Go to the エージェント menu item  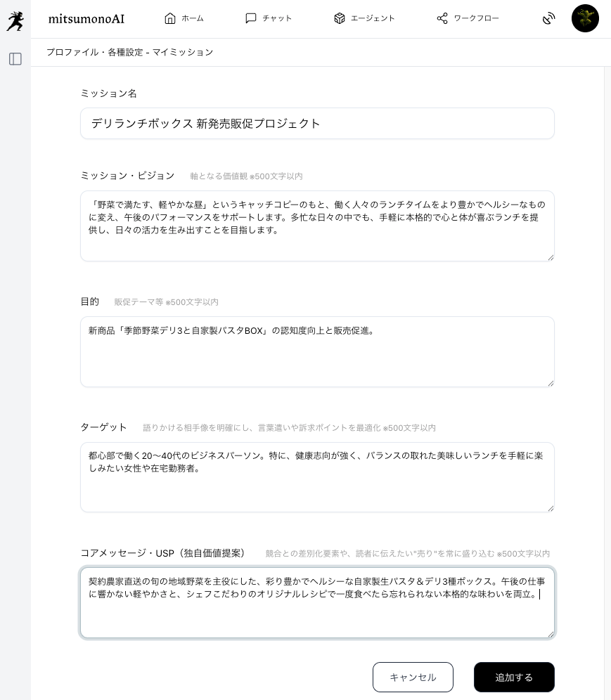373,18
